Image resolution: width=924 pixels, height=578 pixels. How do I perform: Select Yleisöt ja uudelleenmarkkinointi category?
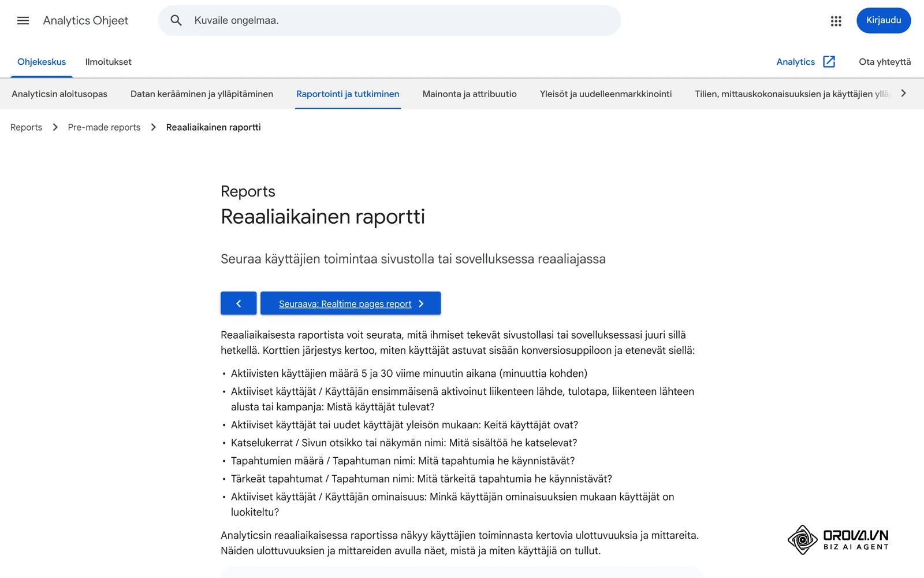pos(606,94)
